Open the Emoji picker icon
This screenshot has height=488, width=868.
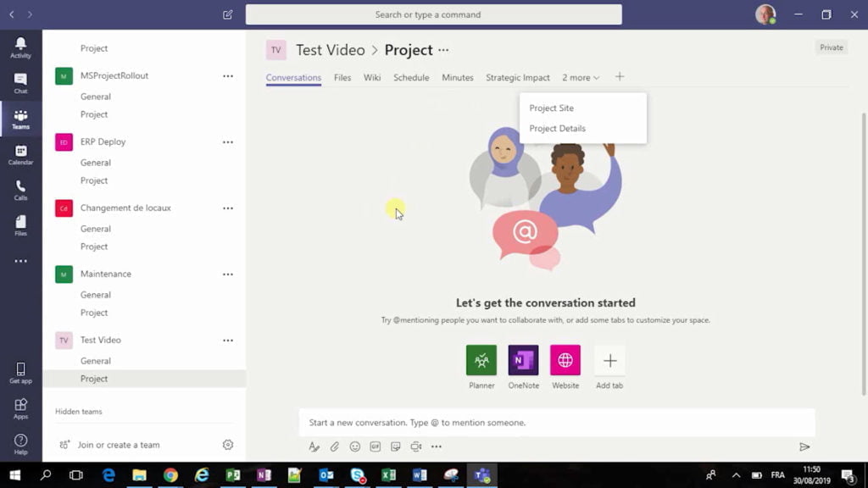[355, 446]
